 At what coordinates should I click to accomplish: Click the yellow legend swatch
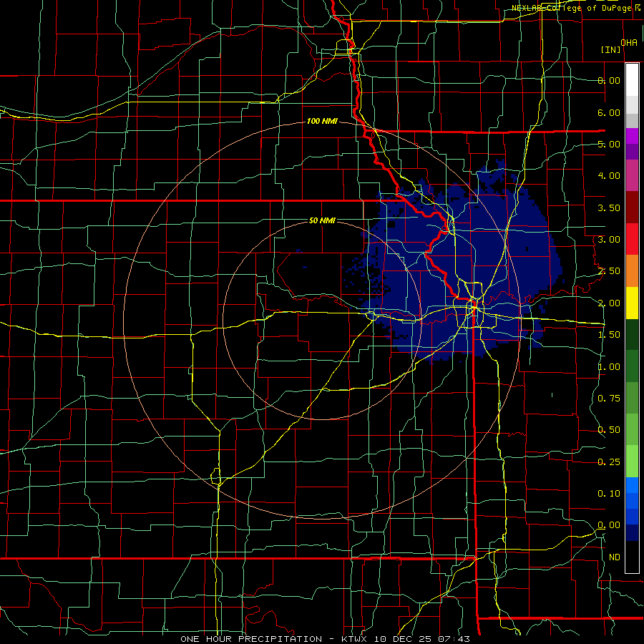(x=632, y=303)
